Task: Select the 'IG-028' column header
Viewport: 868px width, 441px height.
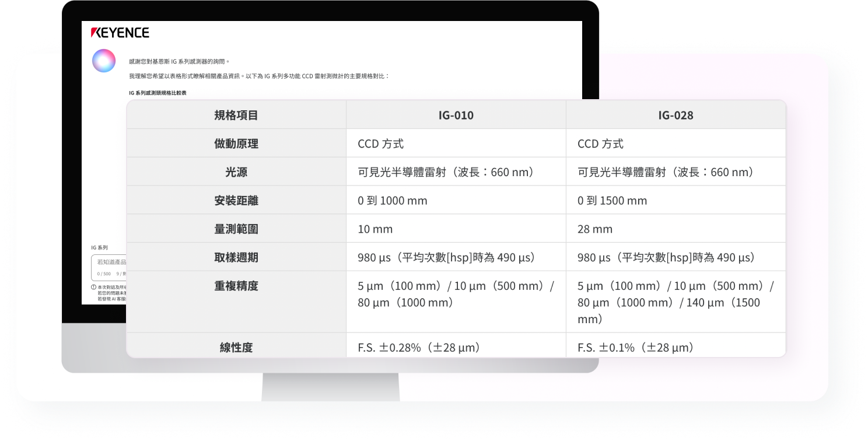Action: [x=675, y=115]
